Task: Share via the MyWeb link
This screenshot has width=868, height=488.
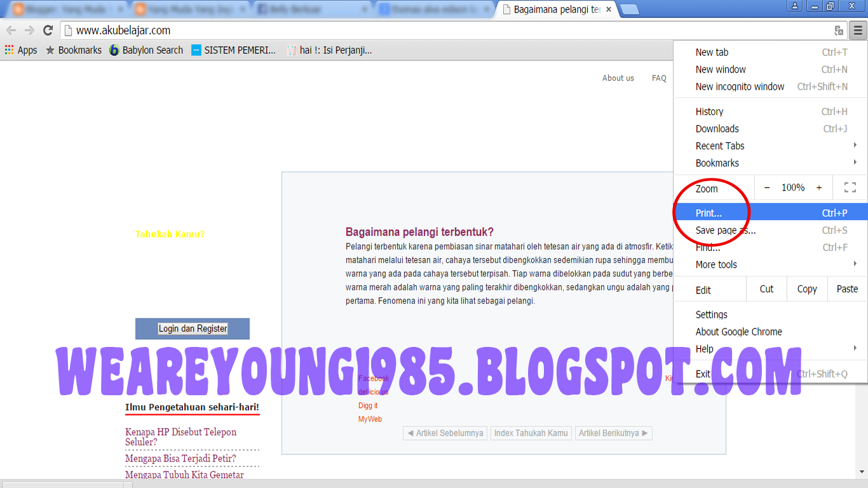Action: (370, 419)
